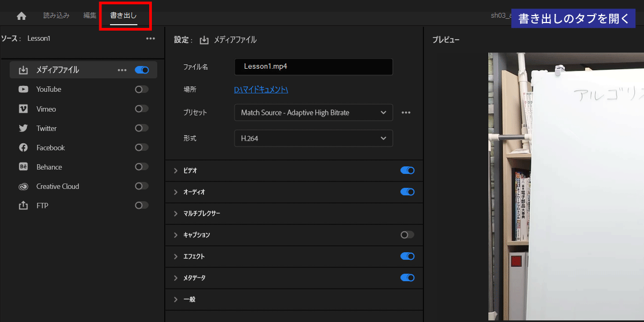Enable the YouTube export toggle

[x=142, y=90]
